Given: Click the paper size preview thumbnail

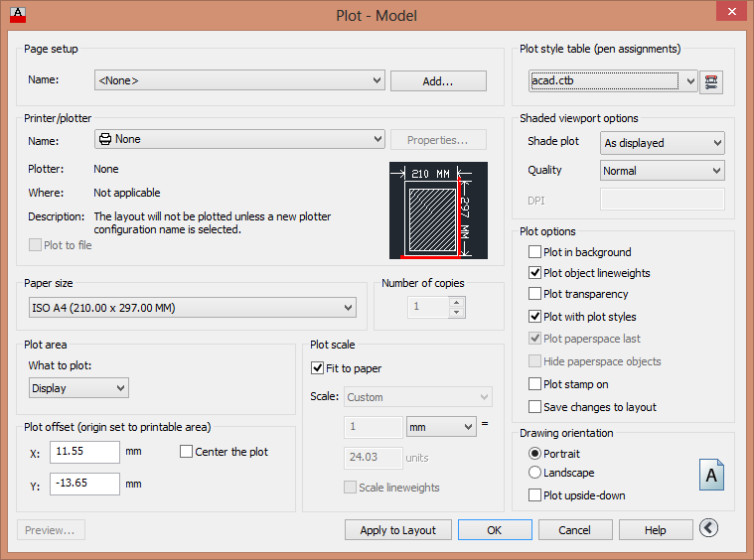Looking at the screenshot, I should pos(438,210).
